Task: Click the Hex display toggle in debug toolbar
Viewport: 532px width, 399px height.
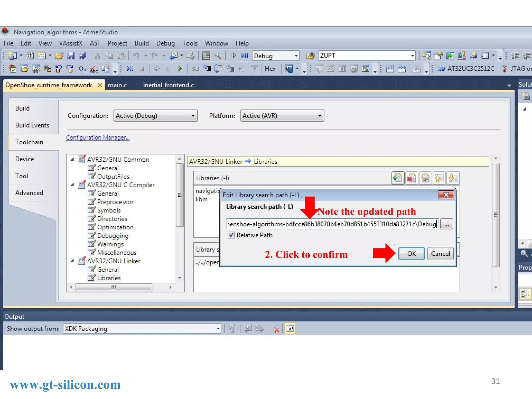Action: tap(270, 69)
